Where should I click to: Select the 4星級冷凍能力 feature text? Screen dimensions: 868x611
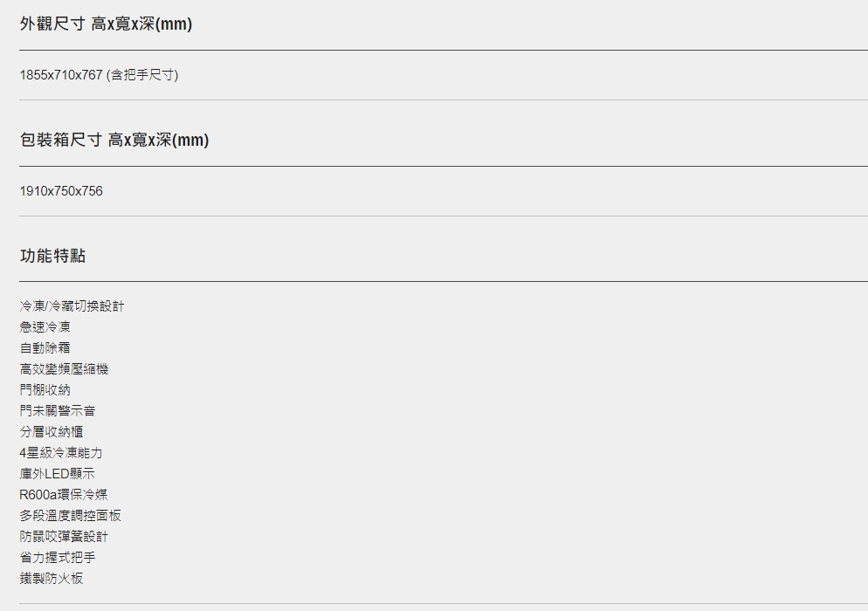click(x=61, y=453)
